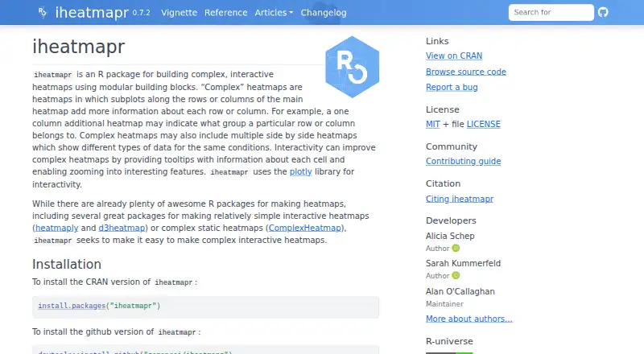Click the small R logo in the navbar
The image size is (644, 354).
point(43,13)
